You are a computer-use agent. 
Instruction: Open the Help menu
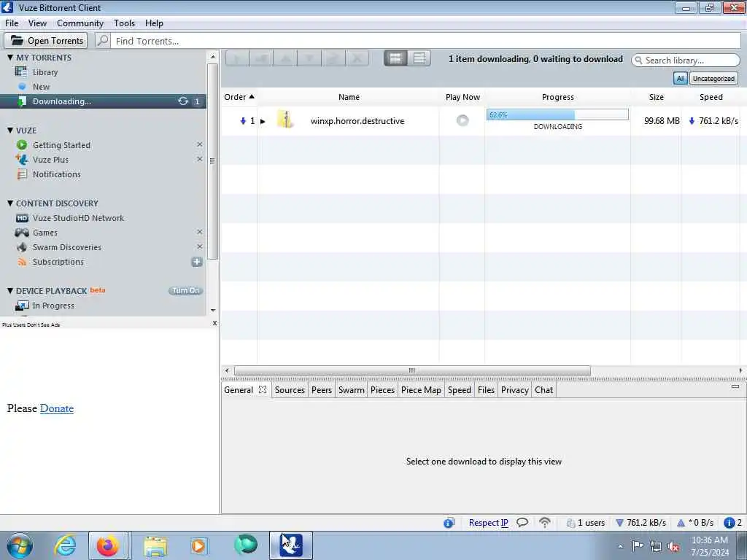click(x=154, y=23)
